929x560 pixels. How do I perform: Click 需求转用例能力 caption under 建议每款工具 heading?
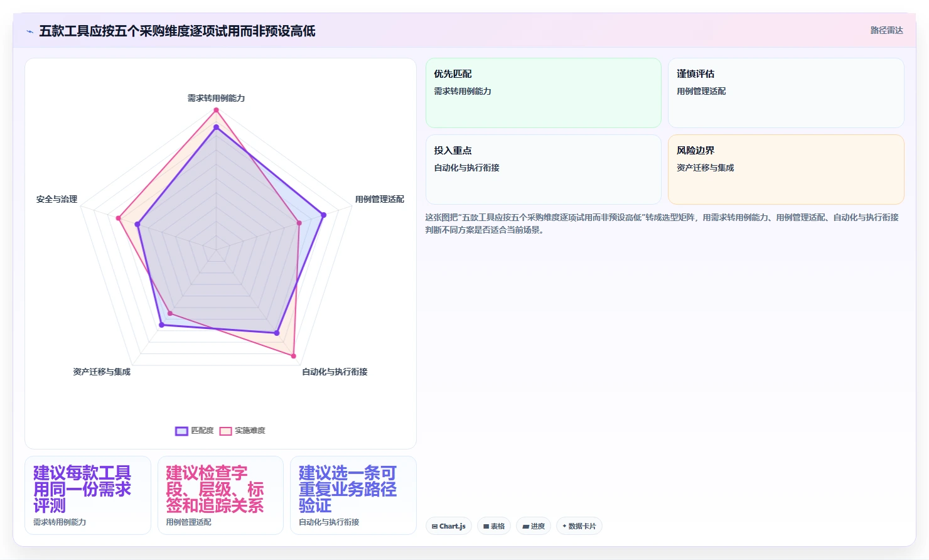[60, 522]
